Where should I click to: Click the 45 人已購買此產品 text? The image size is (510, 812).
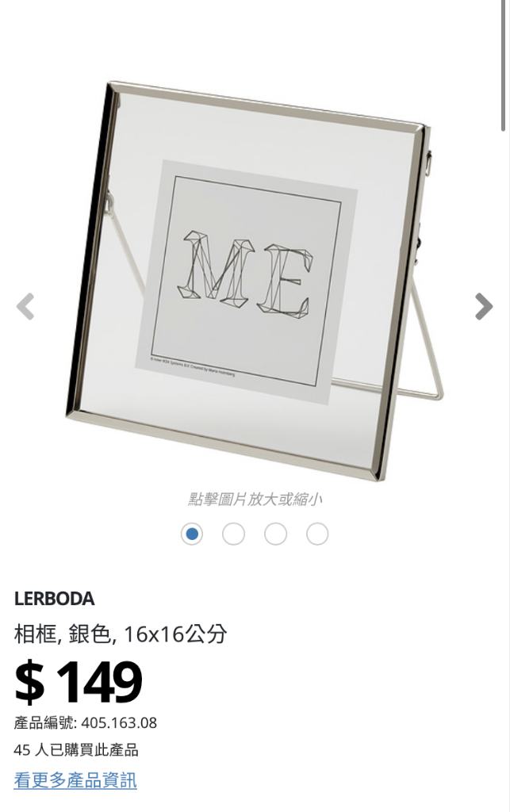(76, 750)
